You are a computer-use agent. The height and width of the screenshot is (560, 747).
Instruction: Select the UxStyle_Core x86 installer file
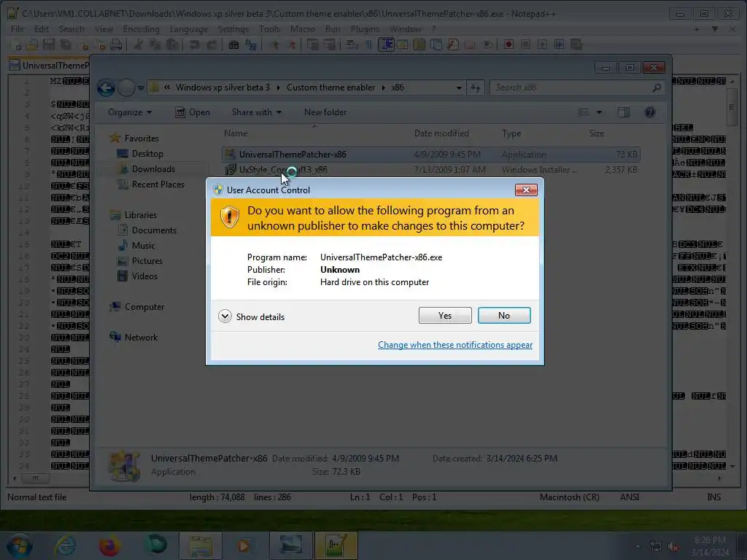[430, 169]
